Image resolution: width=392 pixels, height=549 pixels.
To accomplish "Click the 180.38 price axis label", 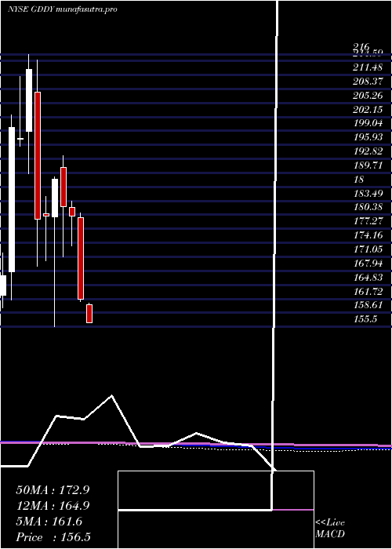I will point(368,207).
